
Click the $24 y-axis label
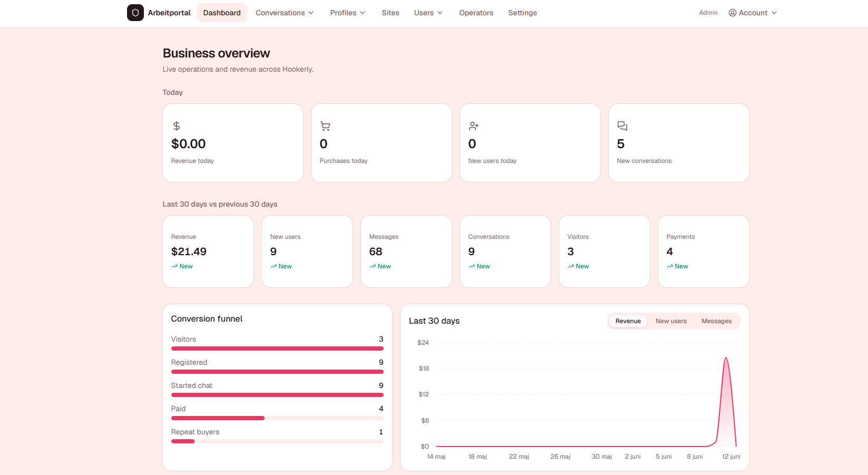[x=423, y=343]
